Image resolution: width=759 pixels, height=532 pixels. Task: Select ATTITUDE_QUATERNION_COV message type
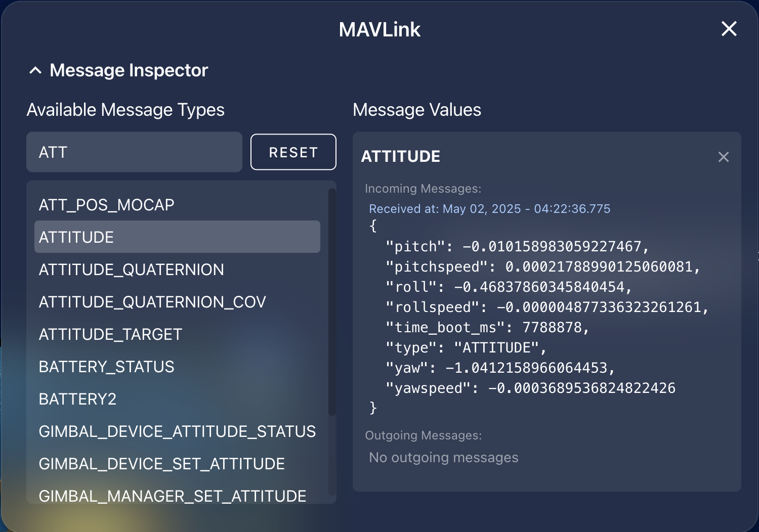pos(152,301)
